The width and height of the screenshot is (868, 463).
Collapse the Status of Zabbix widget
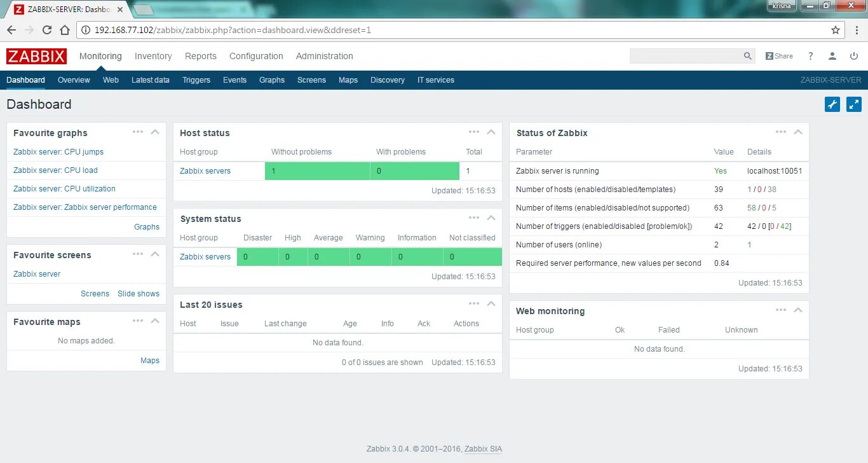coord(798,132)
